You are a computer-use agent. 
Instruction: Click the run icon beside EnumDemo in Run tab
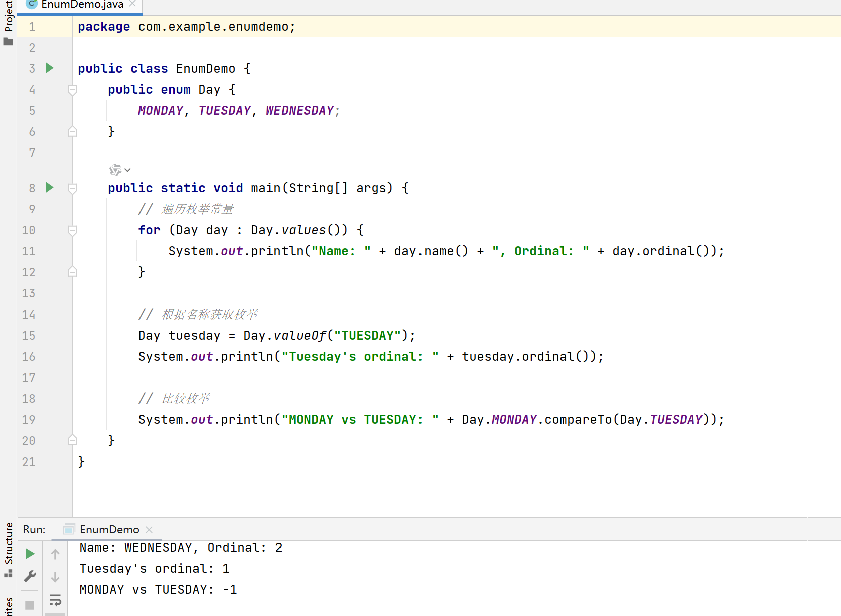68,529
